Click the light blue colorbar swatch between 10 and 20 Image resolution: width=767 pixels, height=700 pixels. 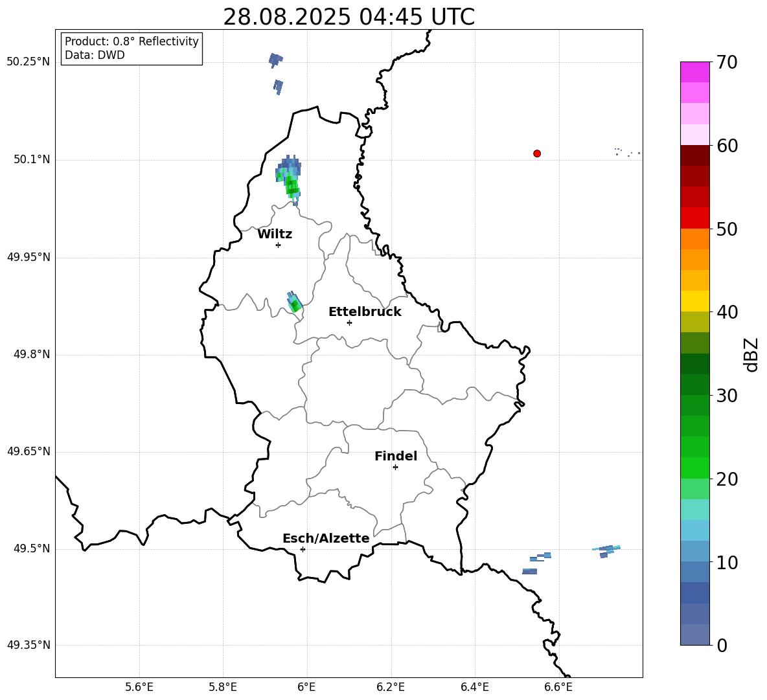coord(695,530)
